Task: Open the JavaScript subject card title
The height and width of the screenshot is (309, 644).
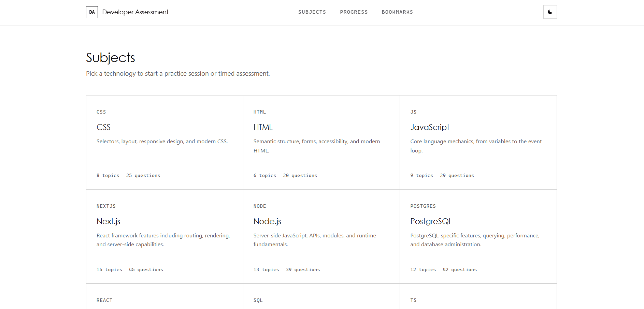Action: tap(430, 127)
